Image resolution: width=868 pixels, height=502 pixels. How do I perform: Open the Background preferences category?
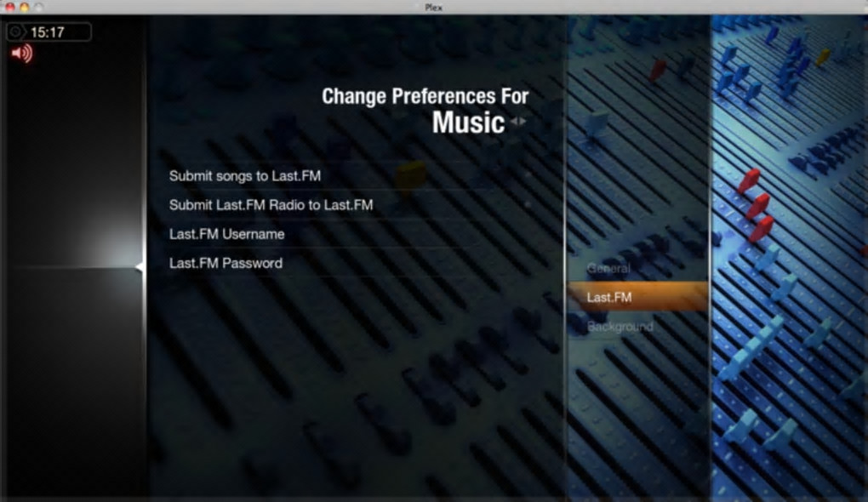(620, 327)
